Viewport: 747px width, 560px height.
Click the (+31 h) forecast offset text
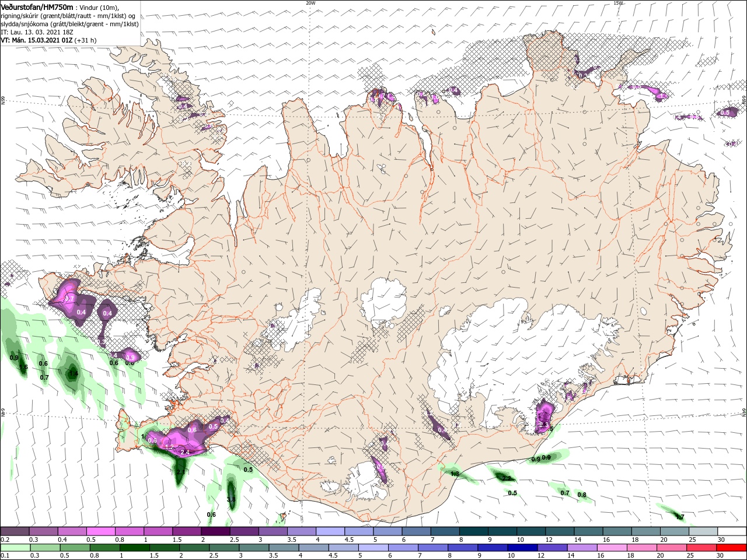point(85,40)
